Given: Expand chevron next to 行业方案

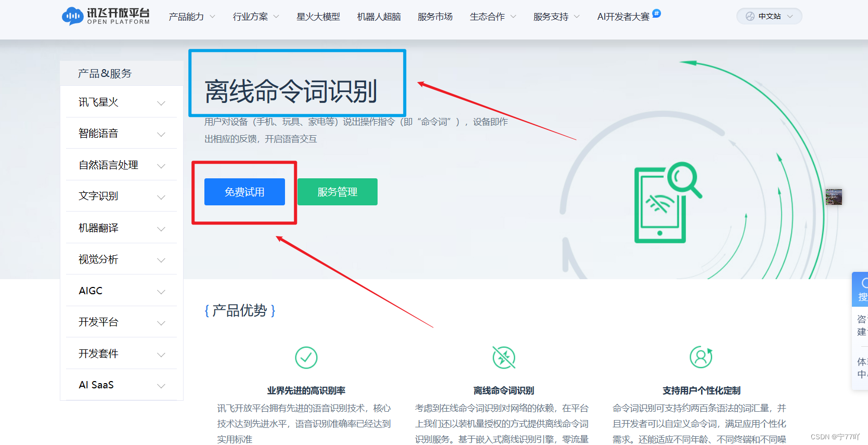Looking at the screenshot, I should tap(276, 17).
